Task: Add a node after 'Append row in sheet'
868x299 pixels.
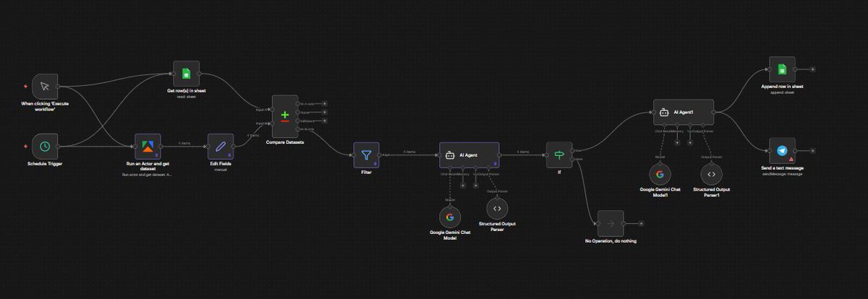Action: [813, 69]
